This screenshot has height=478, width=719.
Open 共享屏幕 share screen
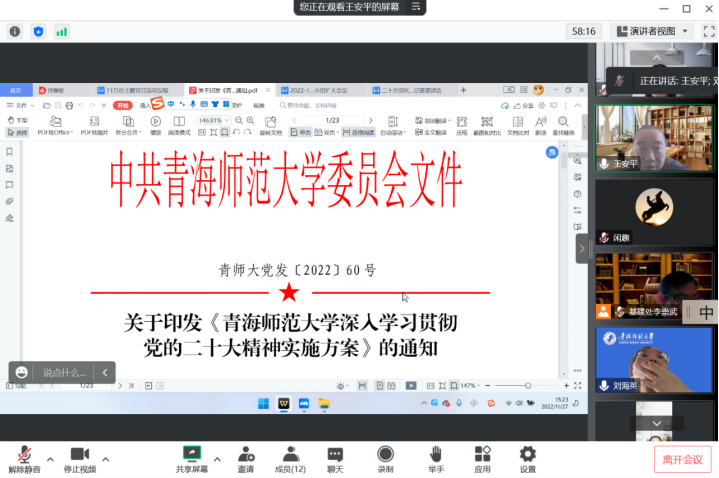192,460
